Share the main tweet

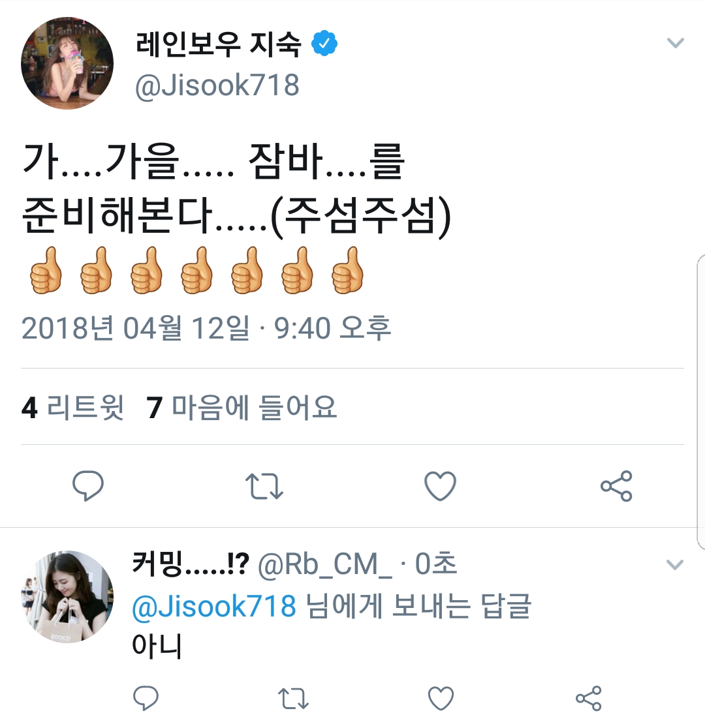pos(616,486)
